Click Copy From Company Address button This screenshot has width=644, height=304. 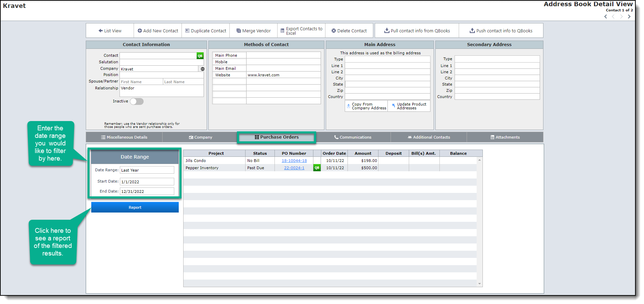(366, 106)
